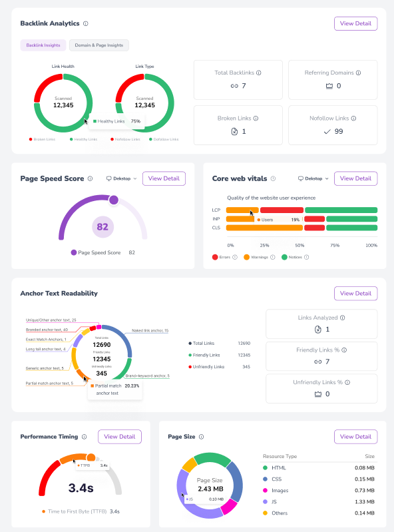Click the green HTML color dot in Page Size
The width and height of the screenshot is (394, 532).
pos(265,467)
